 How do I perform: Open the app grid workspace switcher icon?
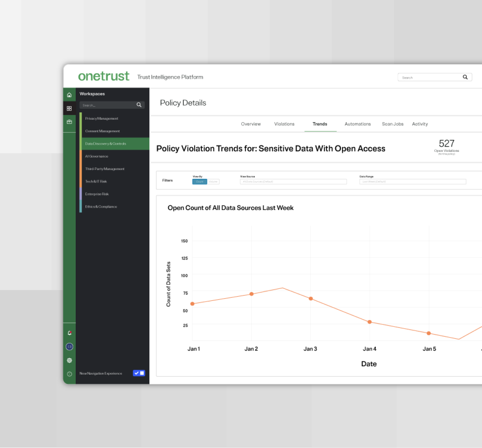69,109
